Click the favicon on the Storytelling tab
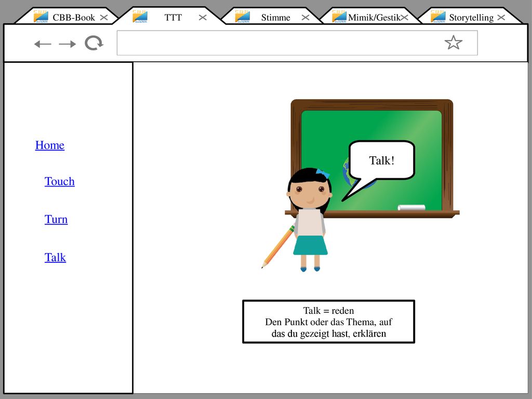This screenshot has height=399, width=532. pyautogui.click(x=438, y=16)
